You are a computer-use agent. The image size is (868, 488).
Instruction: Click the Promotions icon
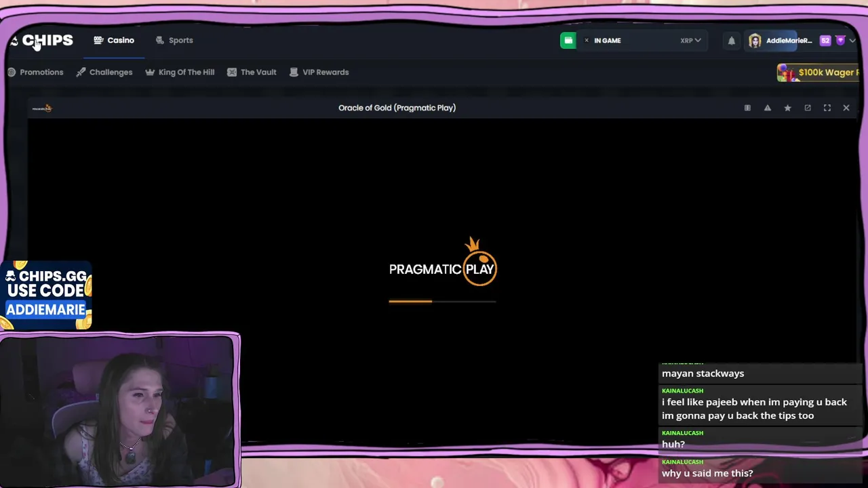[x=12, y=72]
